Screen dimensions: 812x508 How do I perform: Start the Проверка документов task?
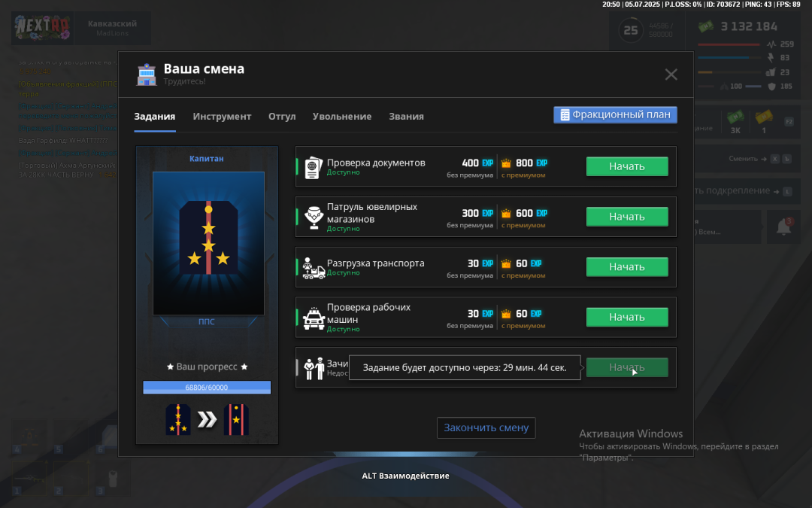pos(627,166)
